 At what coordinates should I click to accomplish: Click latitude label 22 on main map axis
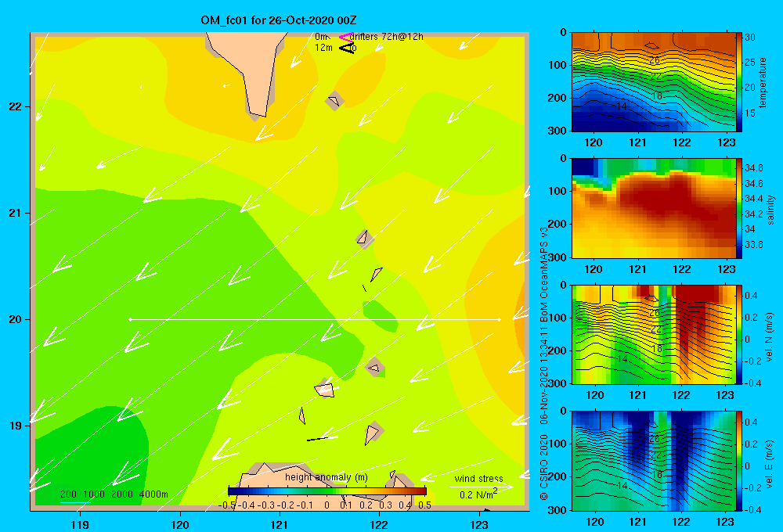click(15, 107)
